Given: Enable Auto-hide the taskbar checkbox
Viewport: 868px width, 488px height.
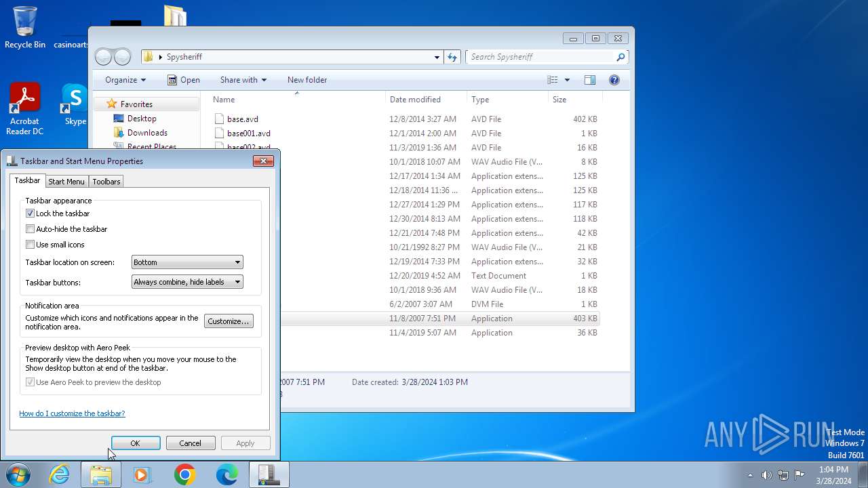Looking at the screenshot, I should [30, 229].
